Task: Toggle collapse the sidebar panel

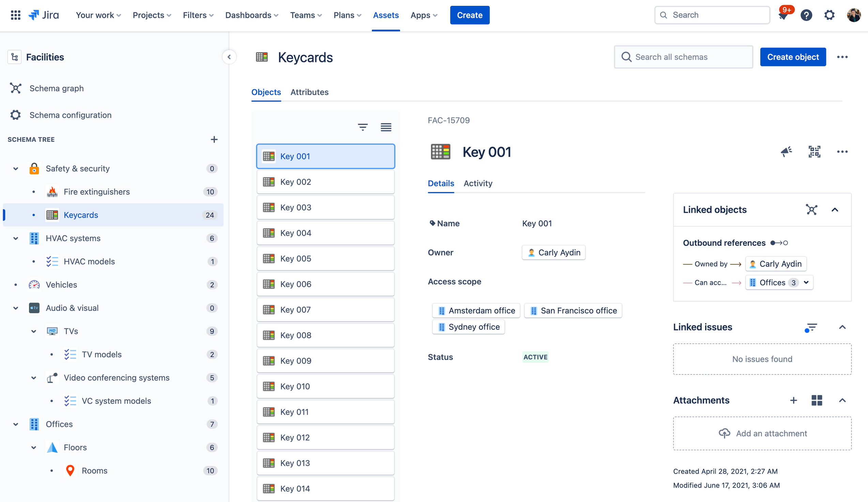Action: [229, 56]
